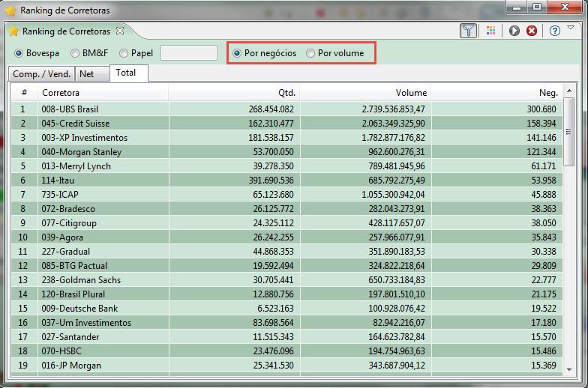The width and height of the screenshot is (588, 388).
Task: Click the red stop icon in toolbar
Action: [531, 31]
